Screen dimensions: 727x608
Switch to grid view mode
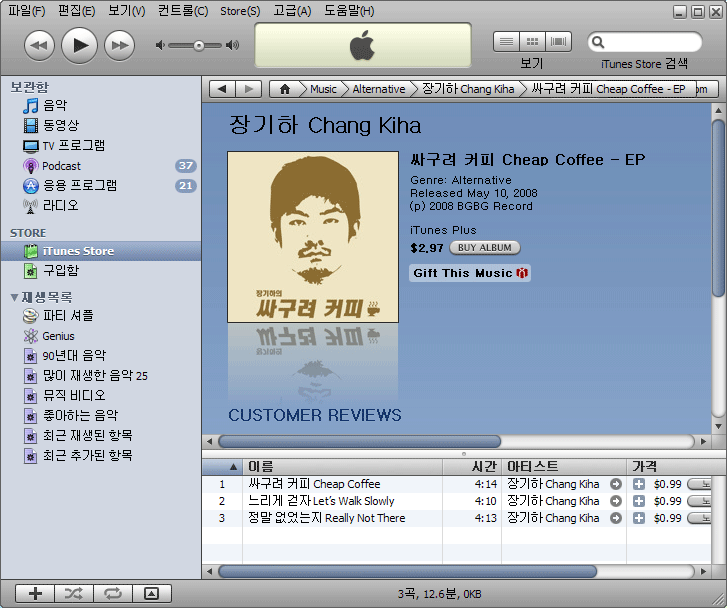[x=532, y=42]
